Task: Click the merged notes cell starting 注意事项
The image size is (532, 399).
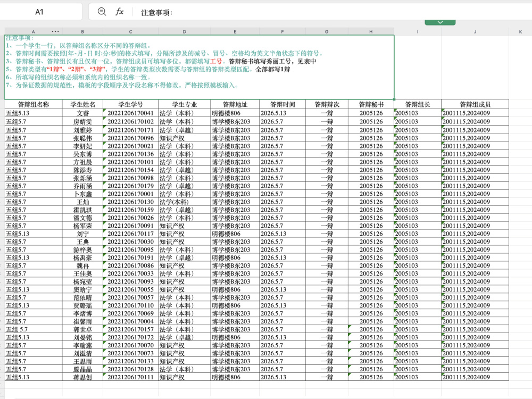Action: [x=199, y=67]
